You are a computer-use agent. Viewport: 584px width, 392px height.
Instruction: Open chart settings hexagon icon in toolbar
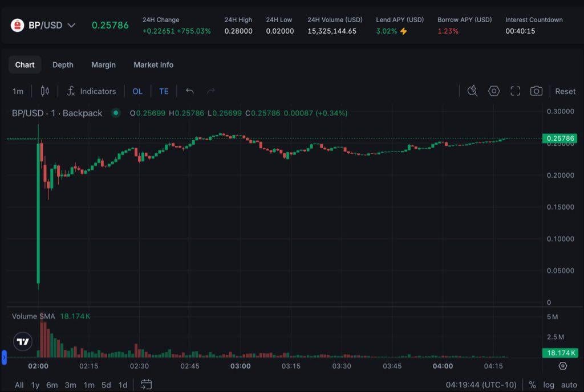494,91
